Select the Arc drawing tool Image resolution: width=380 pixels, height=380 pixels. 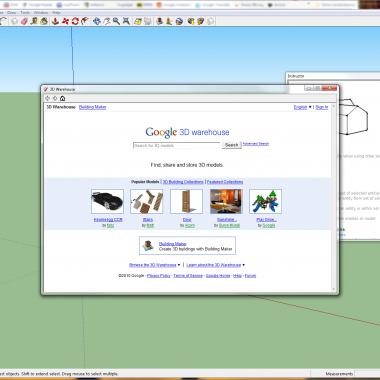coord(4,21)
